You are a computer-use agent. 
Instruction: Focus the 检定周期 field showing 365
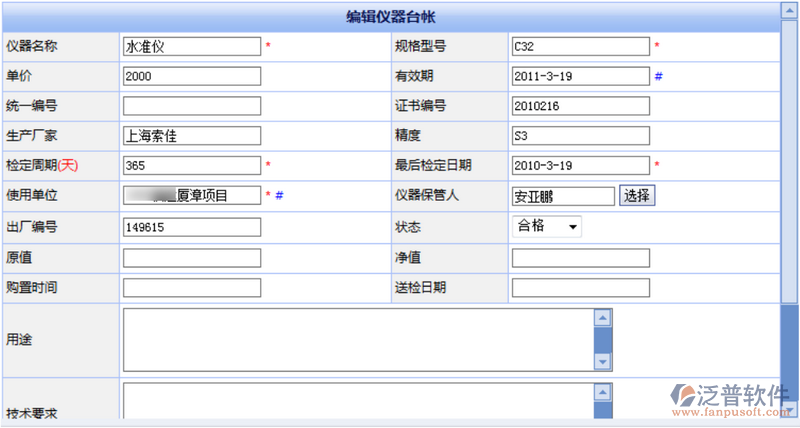click(191, 165)
